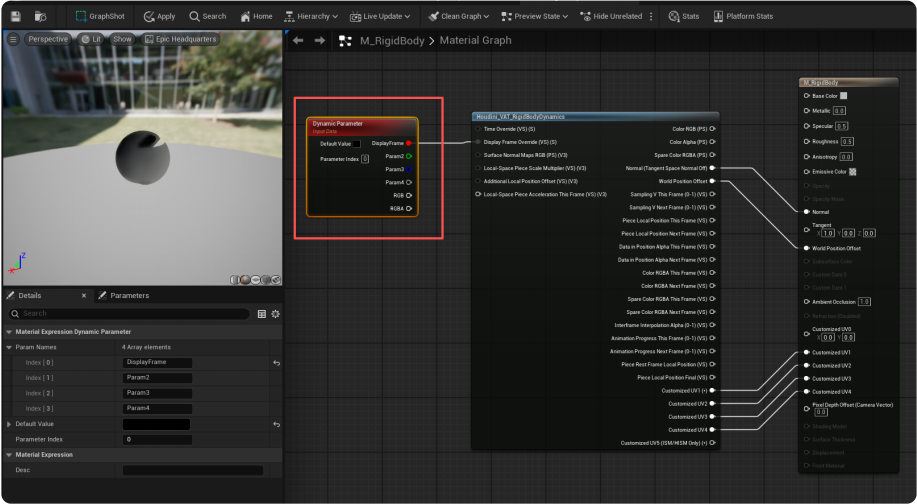
Task: Click the Default Value black color swatch
Action: pyautogui.click(x=156, y=424)
